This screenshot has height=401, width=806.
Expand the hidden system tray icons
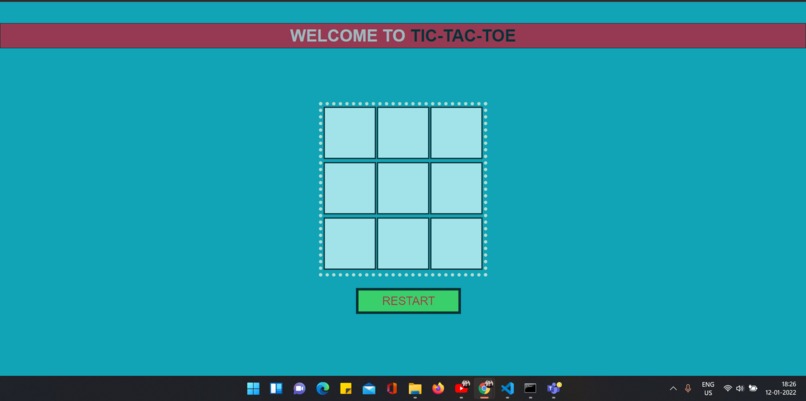click(673, 389)
